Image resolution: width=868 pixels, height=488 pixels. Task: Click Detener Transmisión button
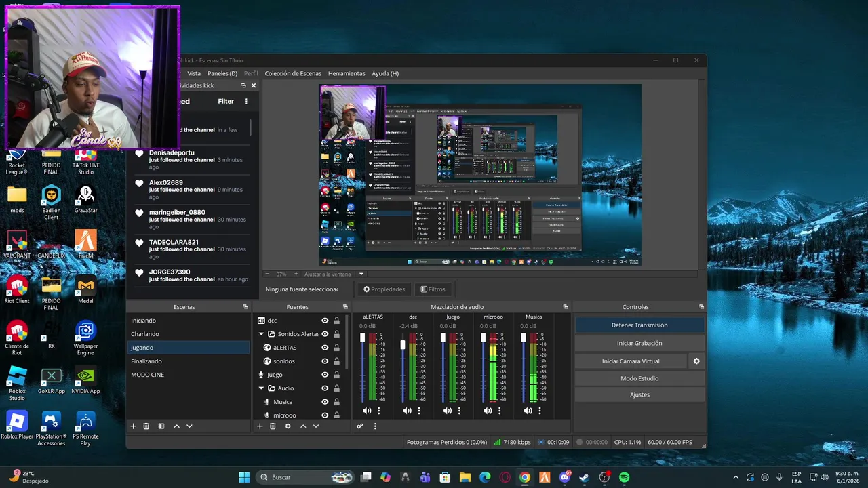coord(639,325)
